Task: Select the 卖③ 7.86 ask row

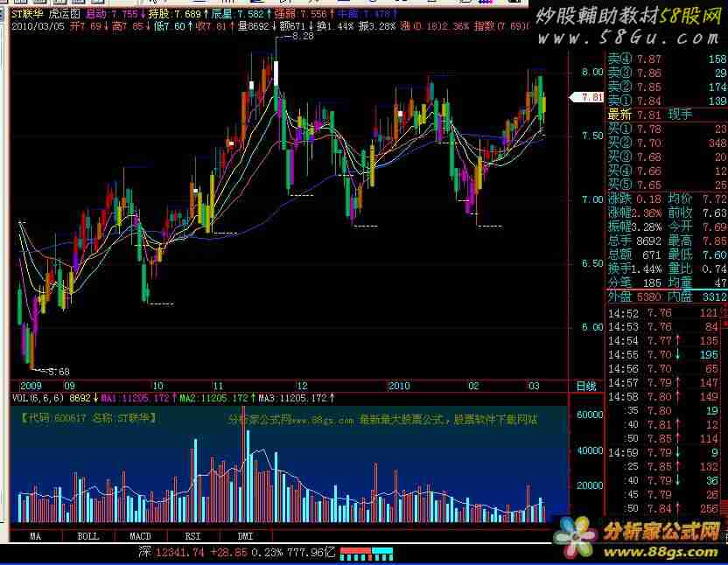Action: click(x=667, y=73)
